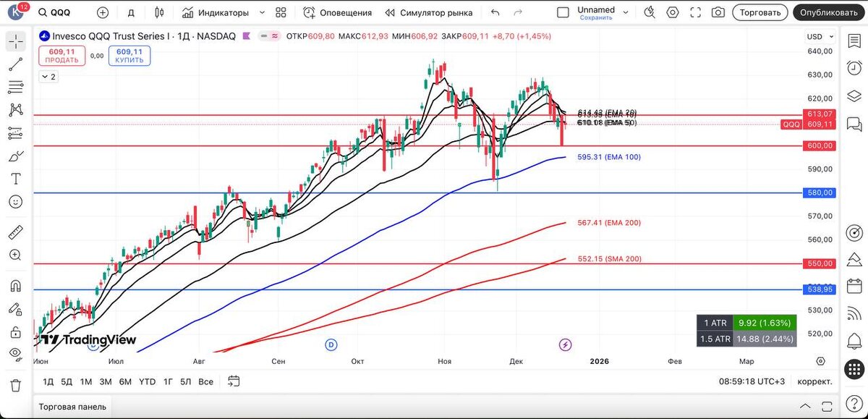
Task: Toggle lock all drawings
Action: 15,331
